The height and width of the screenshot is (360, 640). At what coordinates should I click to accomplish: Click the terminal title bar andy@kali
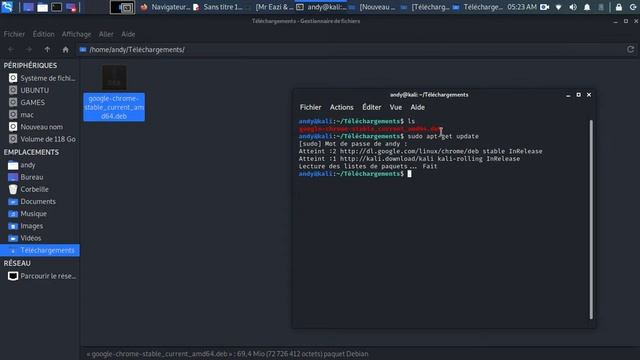coord(429,95)
